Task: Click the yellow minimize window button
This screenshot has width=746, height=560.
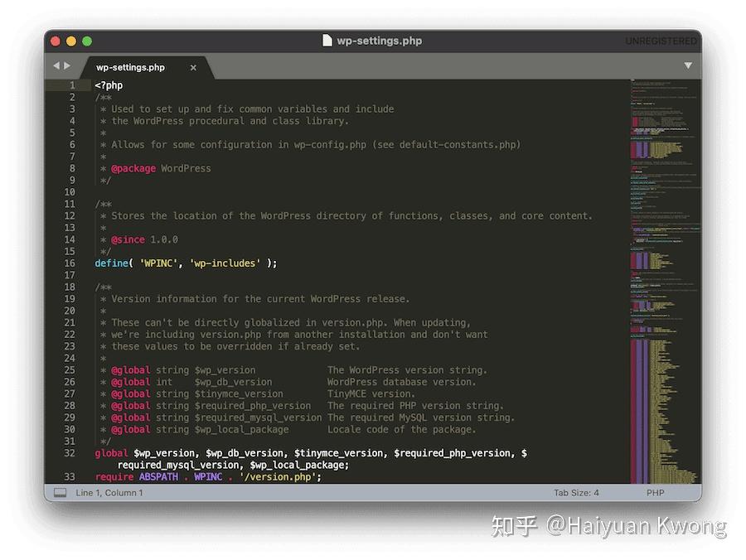Action: click(x=71, y=41)
